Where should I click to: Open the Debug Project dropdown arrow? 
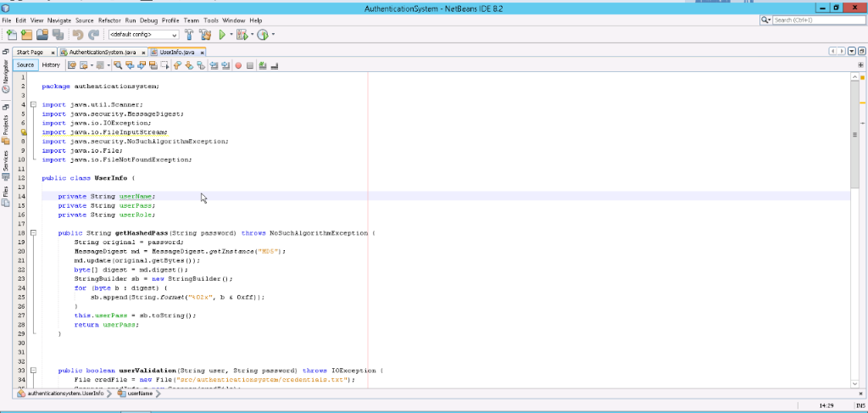[x=252, y=35]
